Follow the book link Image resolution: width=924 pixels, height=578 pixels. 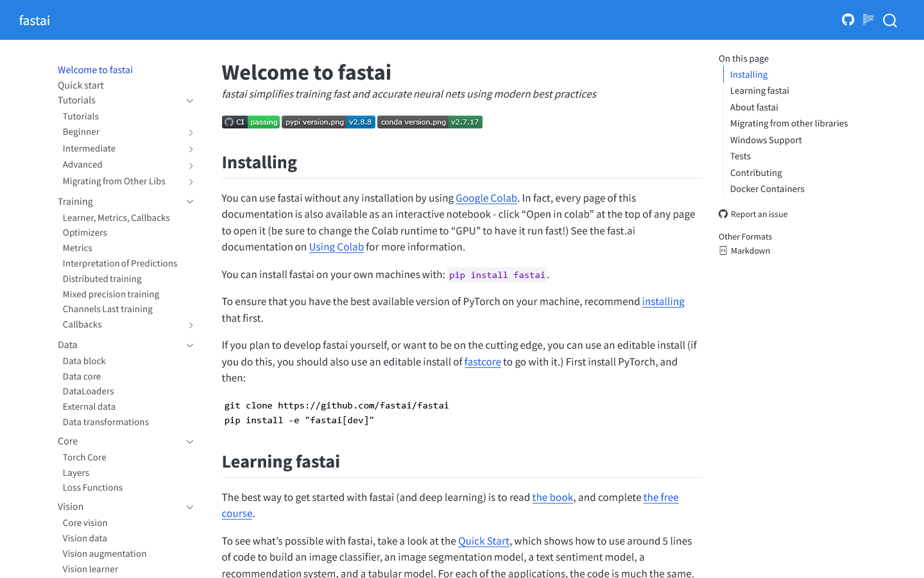pos(552,498)
